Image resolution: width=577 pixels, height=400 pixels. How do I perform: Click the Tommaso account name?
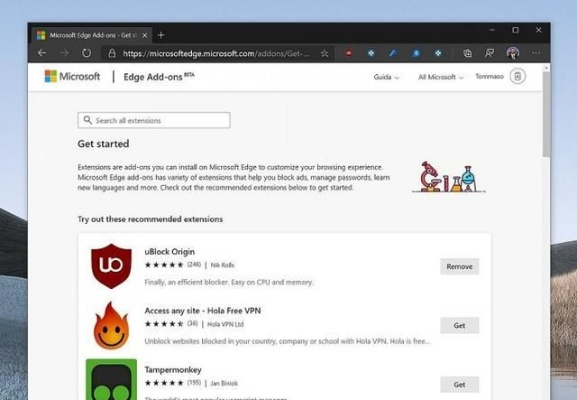tap(489, 76)
